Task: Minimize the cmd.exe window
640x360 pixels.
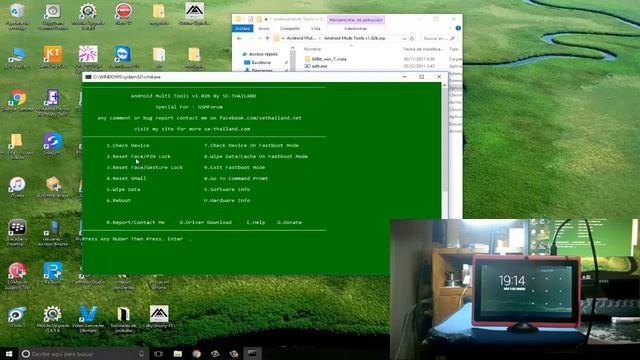Action: [404, 77]
